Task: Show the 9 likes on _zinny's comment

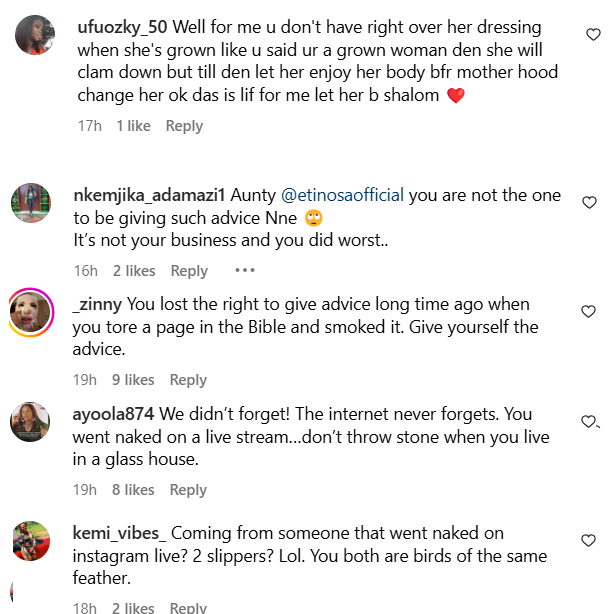Action: tap(133, 380)
